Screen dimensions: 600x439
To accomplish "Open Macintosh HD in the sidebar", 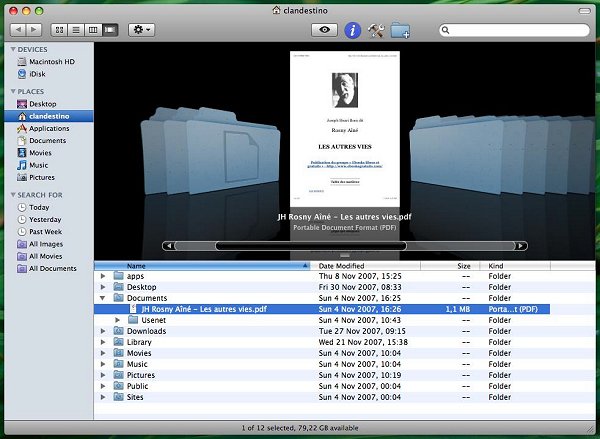I will (49, 61).
